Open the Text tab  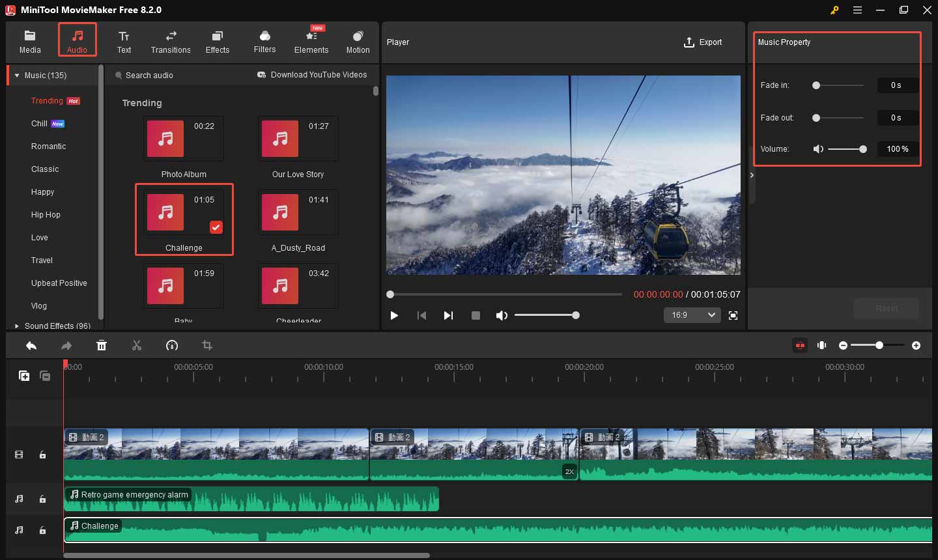(x=124, y=42)
